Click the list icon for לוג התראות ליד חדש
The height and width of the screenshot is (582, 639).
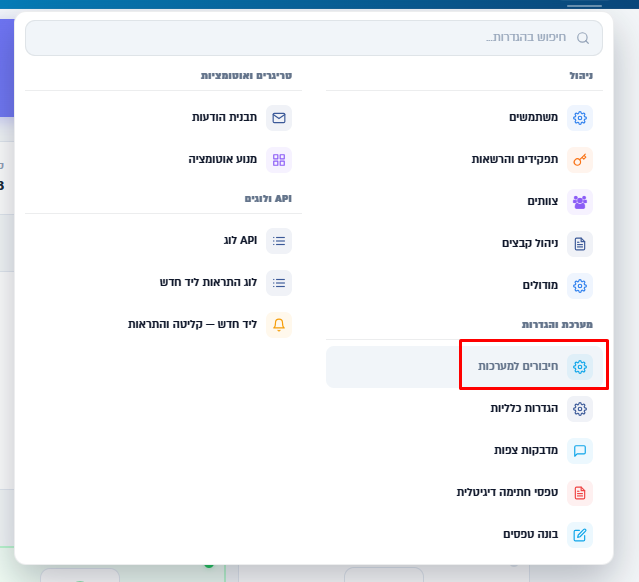[x=279, y=283]
